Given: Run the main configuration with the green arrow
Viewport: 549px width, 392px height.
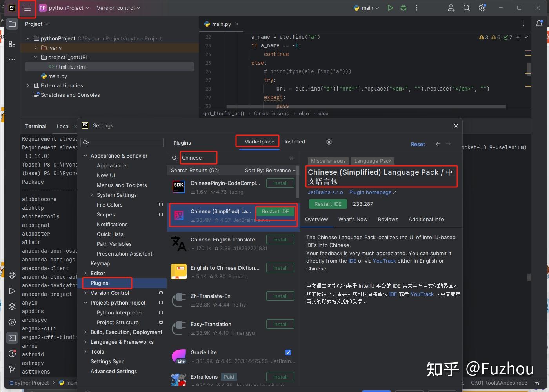Looking at the screenshot, I should [x=390, y=8].
